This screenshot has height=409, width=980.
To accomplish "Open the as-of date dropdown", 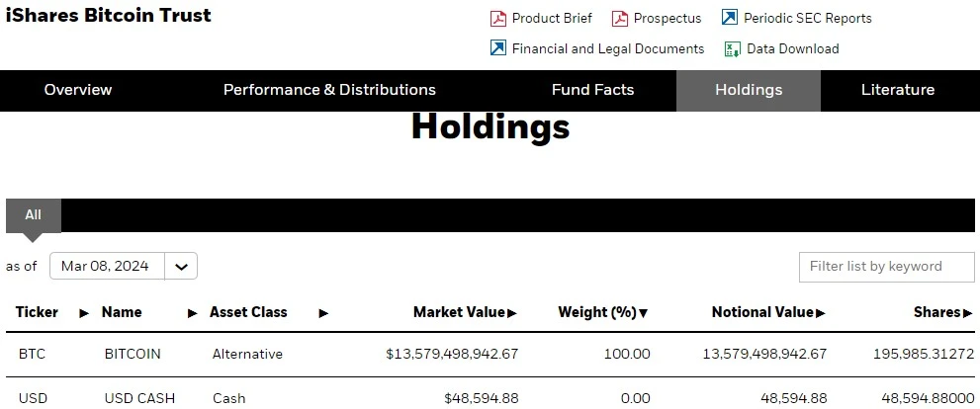I will tap(181, 266).
